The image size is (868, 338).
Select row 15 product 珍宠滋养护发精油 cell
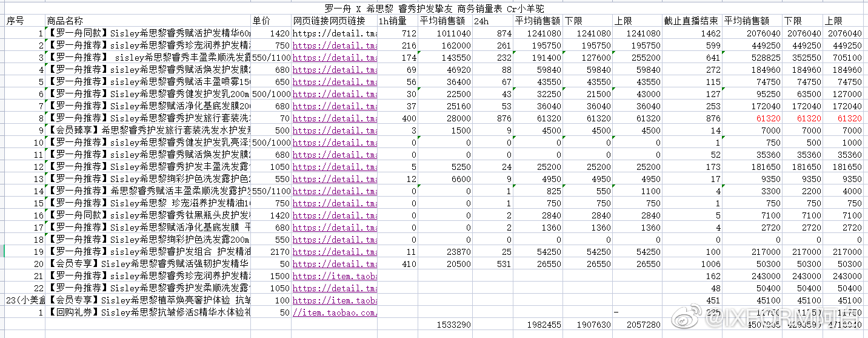[149, 203]
